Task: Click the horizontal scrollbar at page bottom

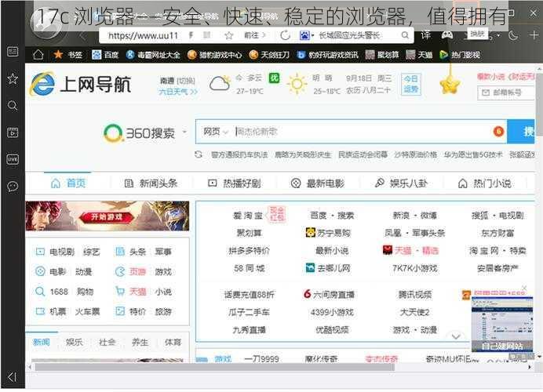Action: click(x=215, y=367)
